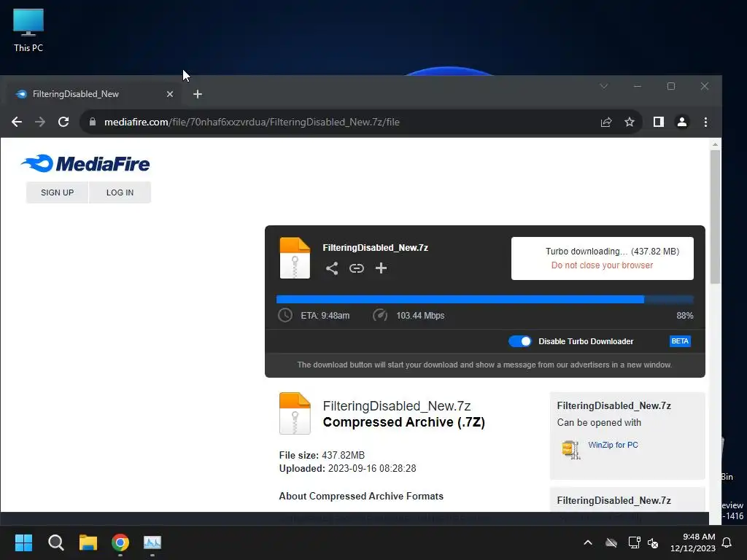Expand the tab search chevron
The image size is (747, 560).
coord(603,86)
